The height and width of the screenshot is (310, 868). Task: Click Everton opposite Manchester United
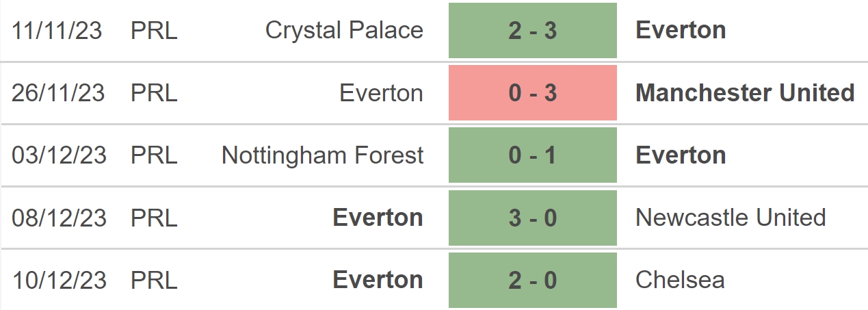click(381, 93)
